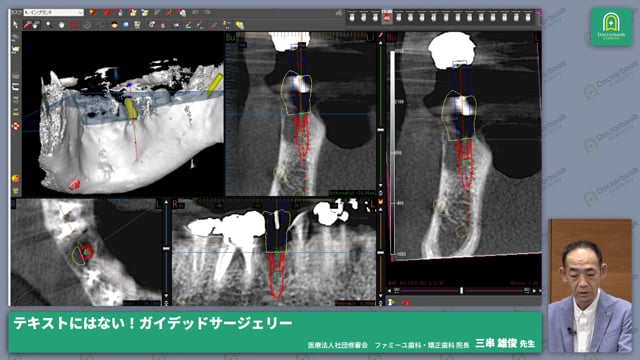Click the yellow light bulb icon
Screen dimensions: 640x360
coord(240,25)
